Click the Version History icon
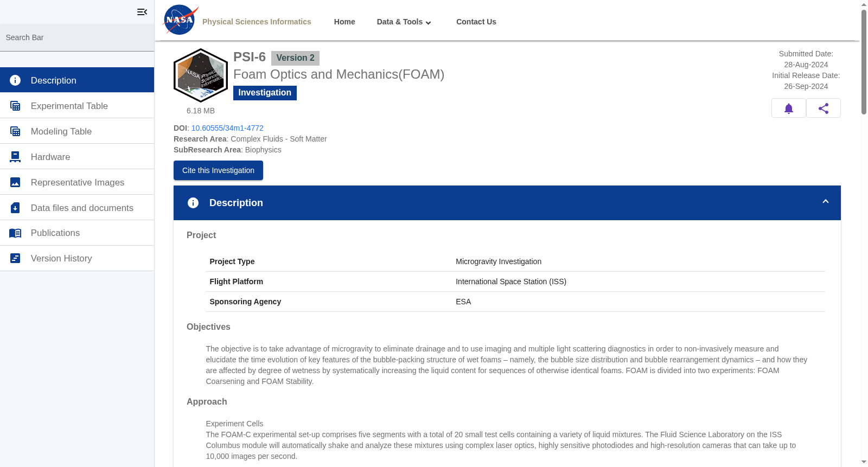 pyautogui.click(x=15, y=258)
